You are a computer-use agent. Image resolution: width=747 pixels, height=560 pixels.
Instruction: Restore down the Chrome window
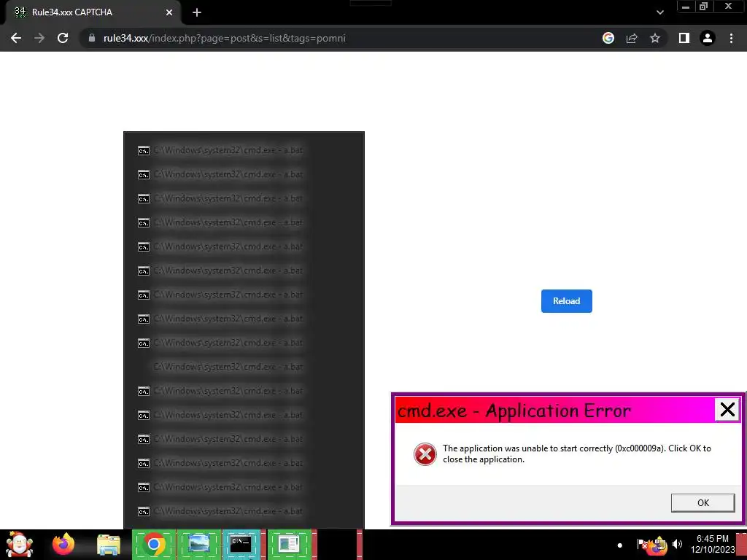[x=703, y=7]
